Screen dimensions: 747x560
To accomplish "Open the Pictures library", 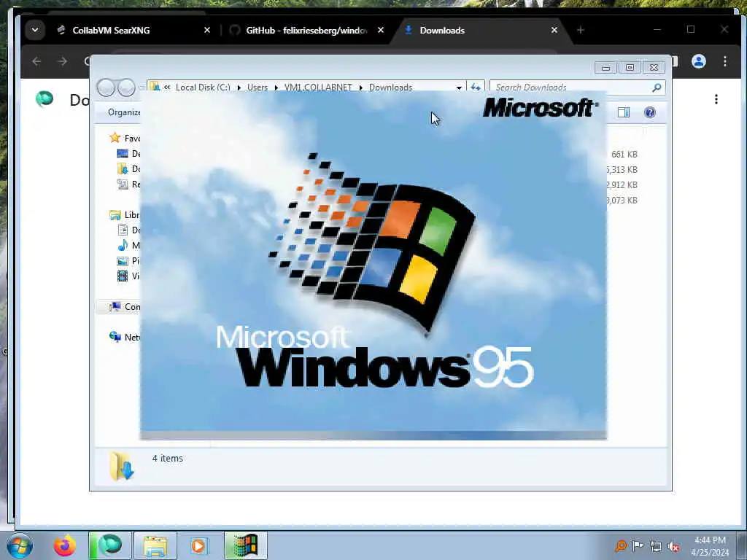I will [x=128, y=260].
